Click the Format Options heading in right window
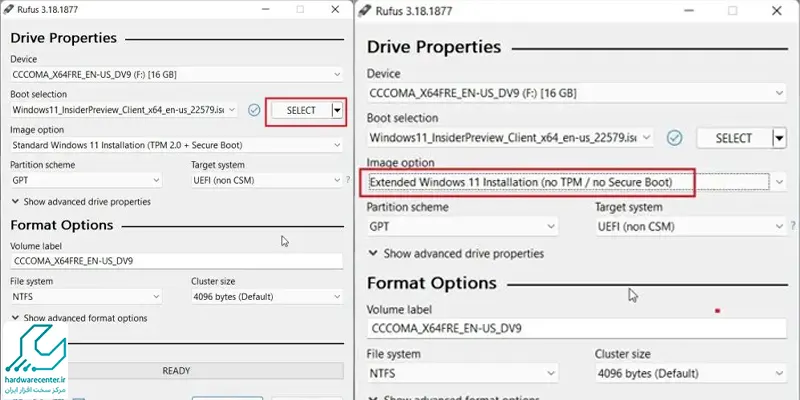The image size is (800, 400). point(432,283)
